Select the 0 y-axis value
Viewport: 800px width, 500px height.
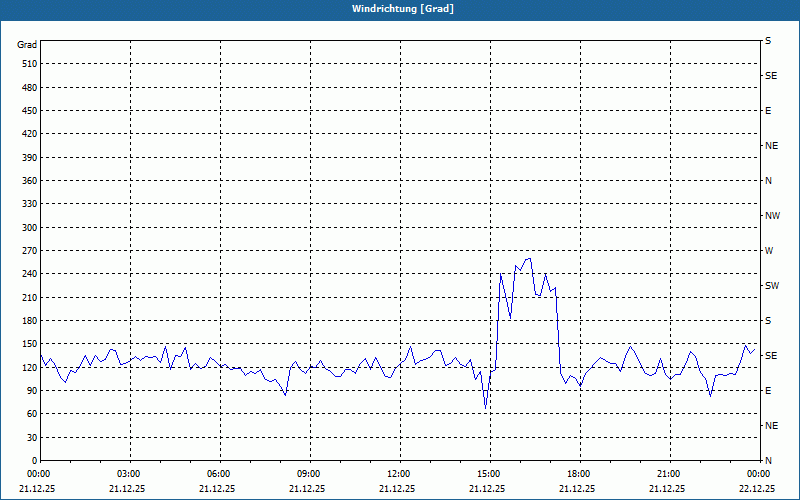coord(34,461)
